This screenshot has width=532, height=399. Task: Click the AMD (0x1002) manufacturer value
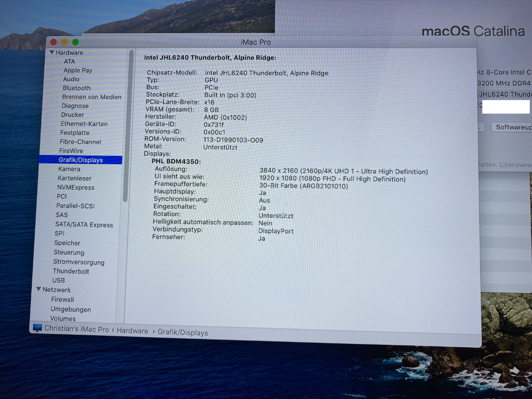click(x=225, y=117)
